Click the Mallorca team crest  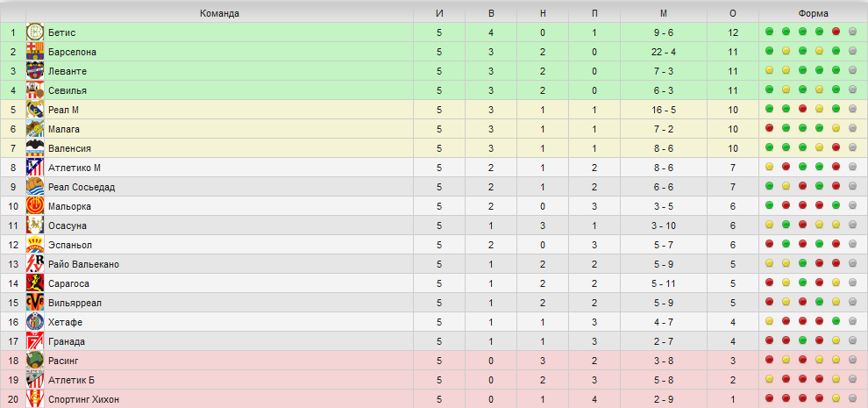click(x=35, y=206)
